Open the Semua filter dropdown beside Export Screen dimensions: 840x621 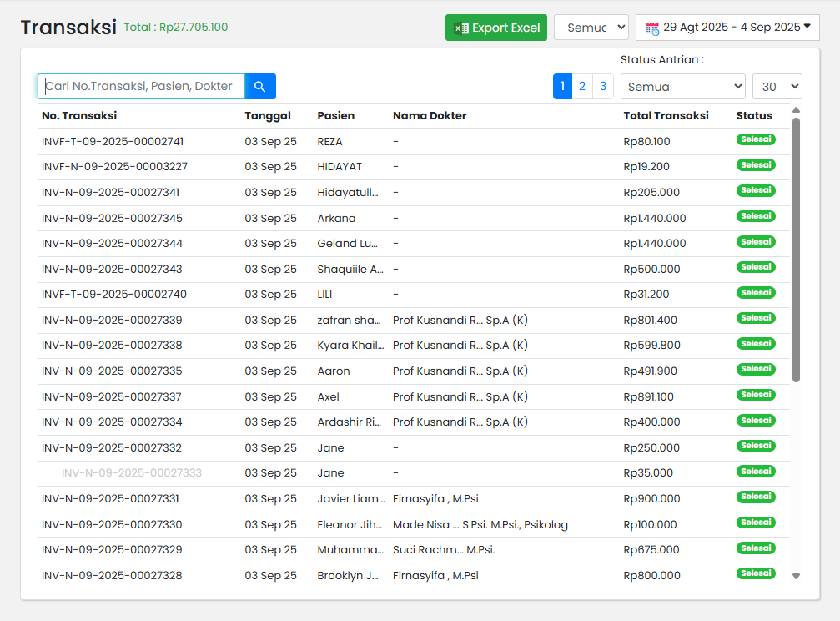pos(591,28)
